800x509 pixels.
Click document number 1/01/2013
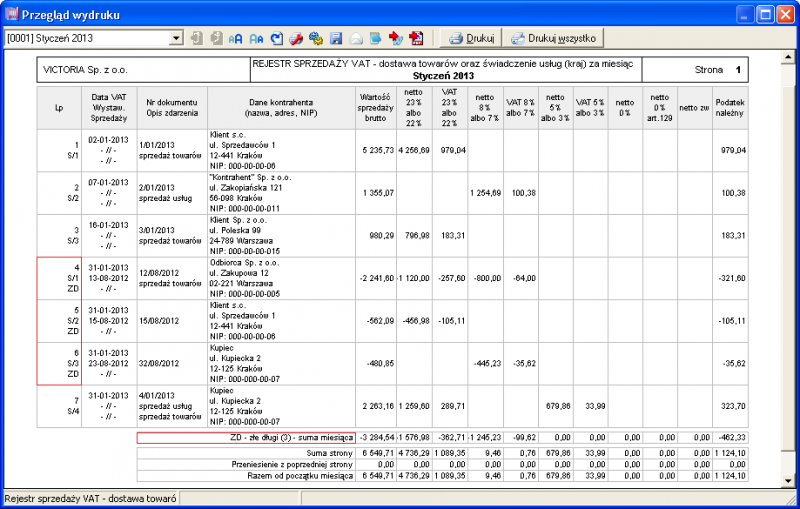[x=157, y=145]
